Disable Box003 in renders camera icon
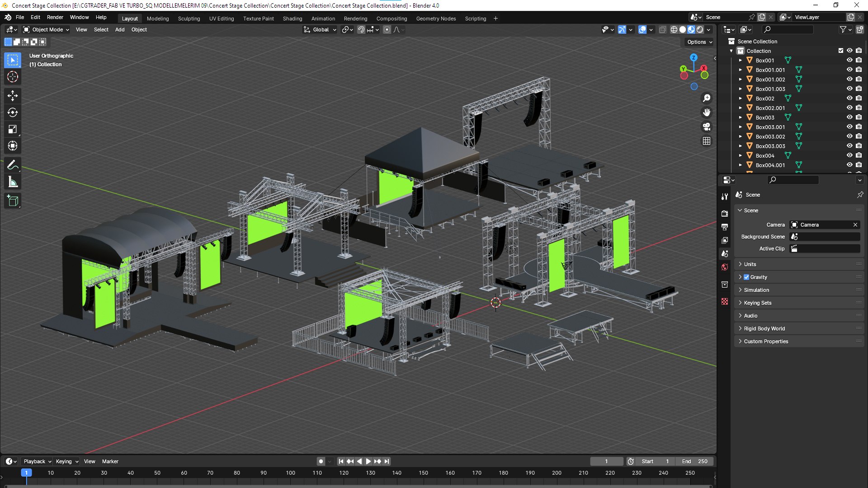This screenshot has width=868, height=488. click(x=859, y=117)
